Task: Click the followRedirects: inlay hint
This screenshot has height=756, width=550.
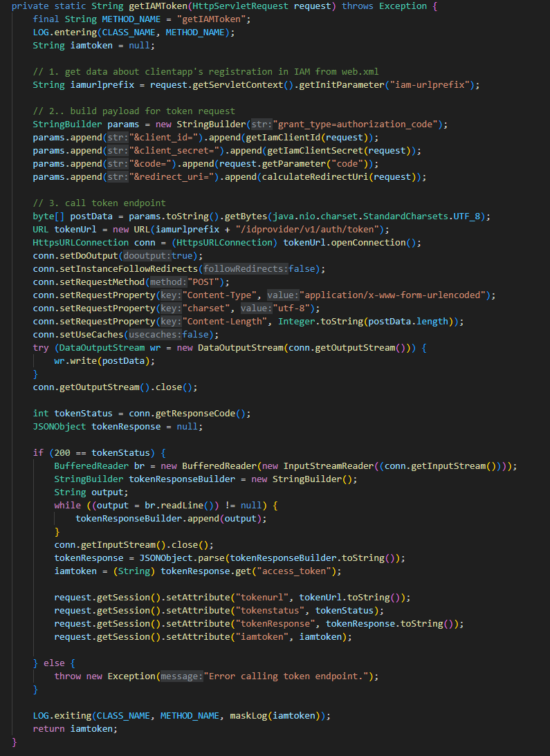Action: pos(246,268)
